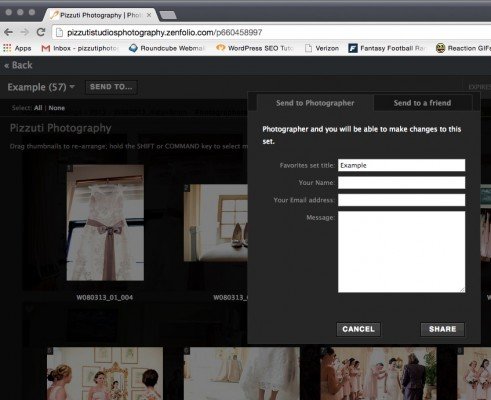Open Gmail Inbox bookmark
491x400 pixels.
[x=79, y=48]
